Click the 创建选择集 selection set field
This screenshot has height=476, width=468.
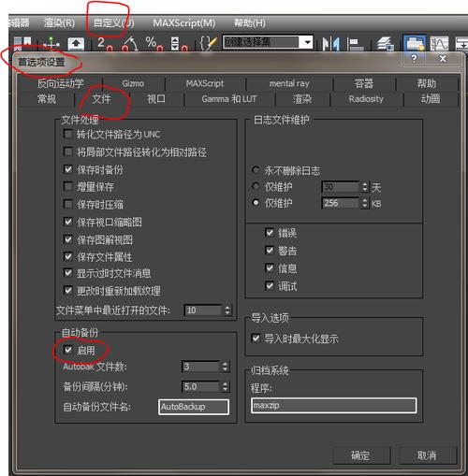point(261,42)
